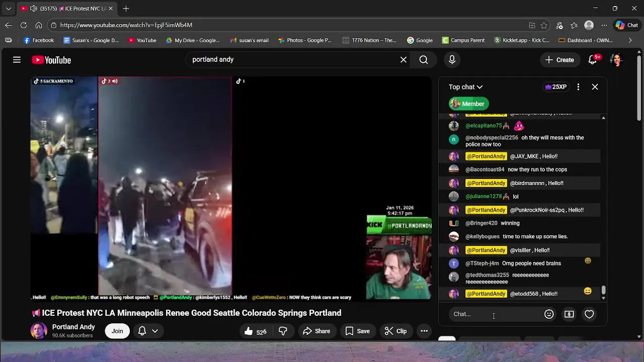
Task: Open the 1776 Nation bookmark
Action: click(369, 40)
